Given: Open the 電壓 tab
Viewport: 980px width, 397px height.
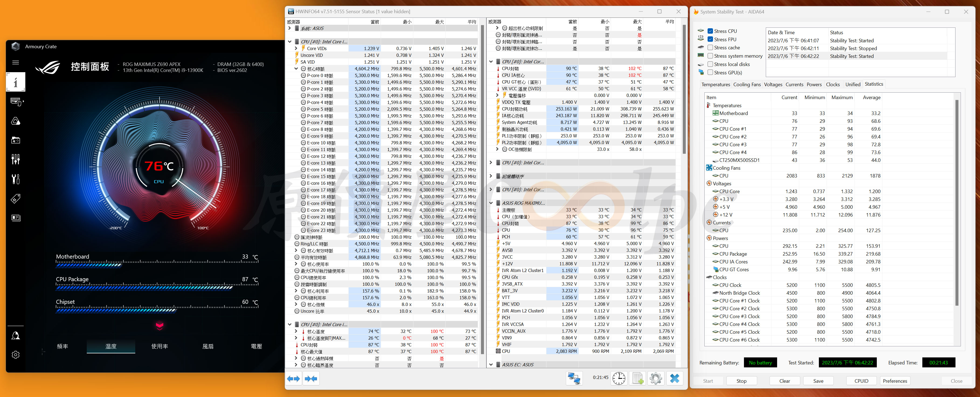Looking at the screenshot, I should click(x=257, y=346).
